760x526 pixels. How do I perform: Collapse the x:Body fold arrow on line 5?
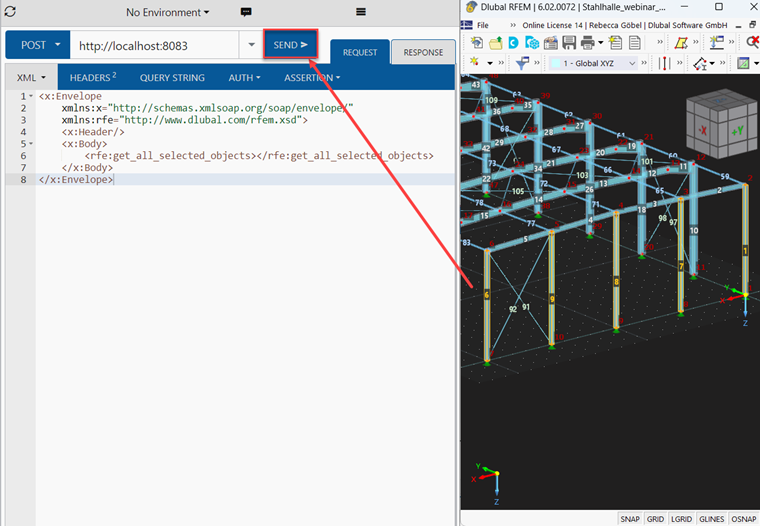coord(31,143)
